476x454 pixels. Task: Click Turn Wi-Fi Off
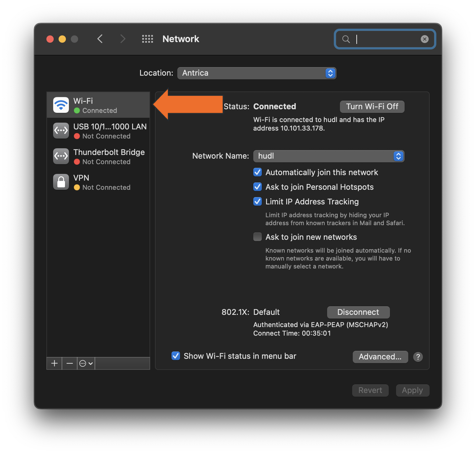click(372, 106)
